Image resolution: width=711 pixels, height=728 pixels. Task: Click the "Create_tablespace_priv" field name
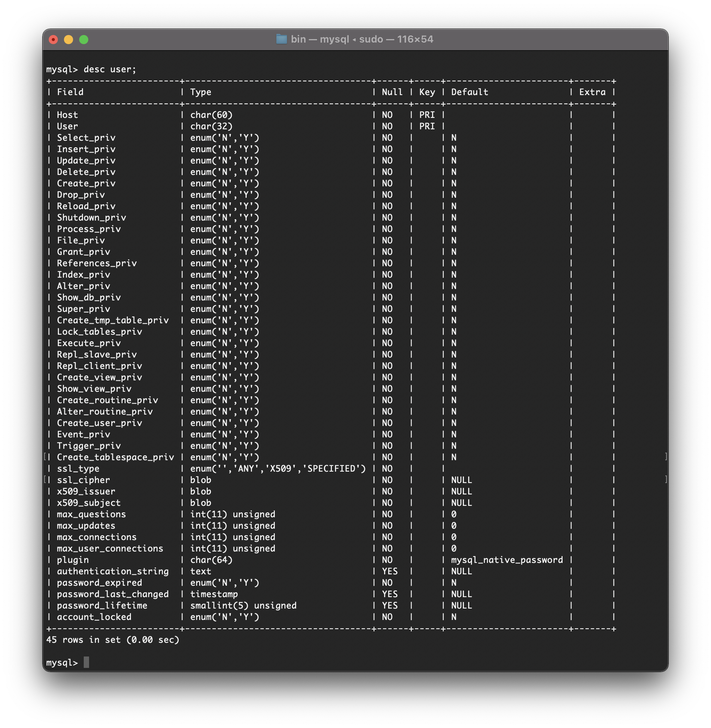pyautogui.click(x=116, y=457)
